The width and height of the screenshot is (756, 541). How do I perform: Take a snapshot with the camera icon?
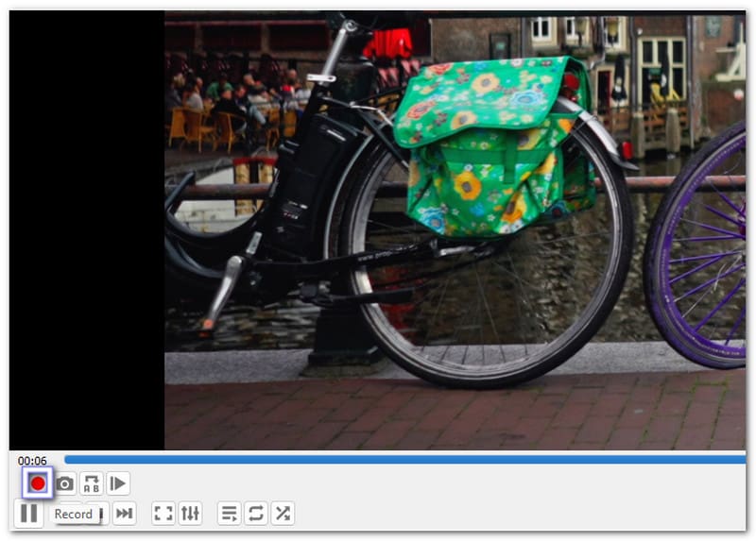click(64, 484)
